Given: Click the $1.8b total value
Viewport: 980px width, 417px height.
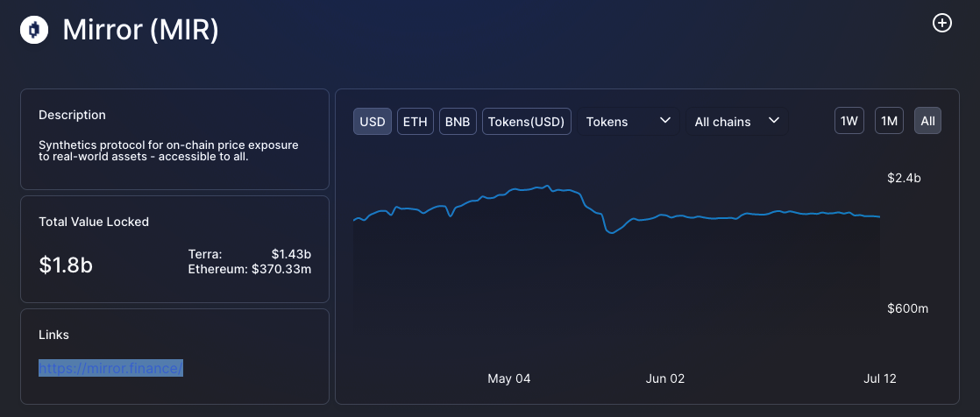Looking at the screenshot, I should tap(66, 265).
